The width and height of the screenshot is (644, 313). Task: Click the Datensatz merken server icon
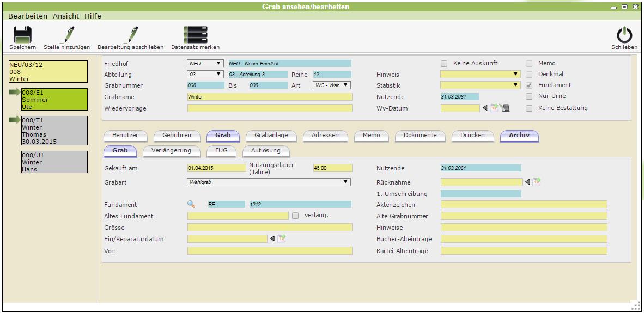click(195, 35)
